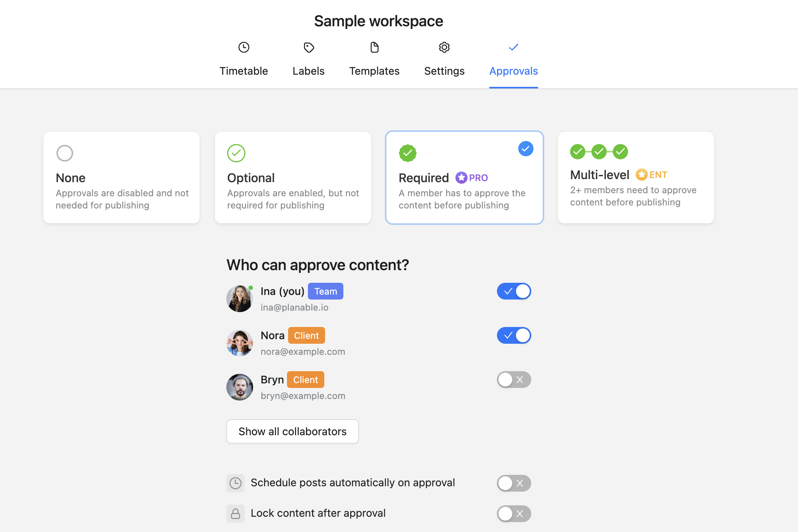Choose the Optional approval card
This screenshot has height=532, width=798.
(x=293, y=178)
